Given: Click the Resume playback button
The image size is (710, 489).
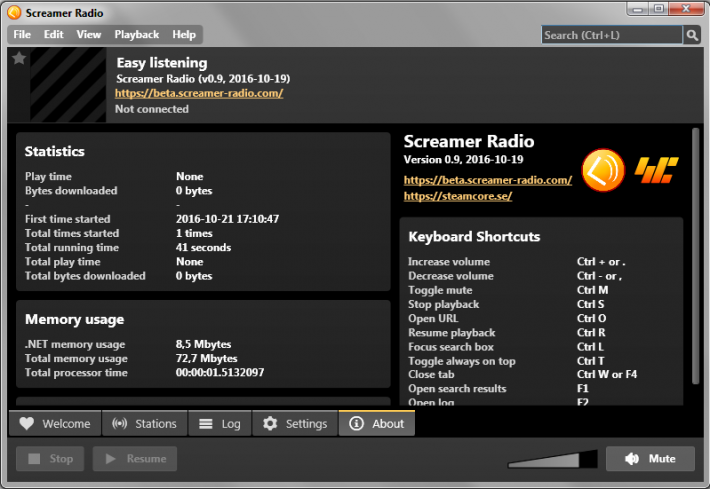Looking at the screenshot, I should (135, 459).
